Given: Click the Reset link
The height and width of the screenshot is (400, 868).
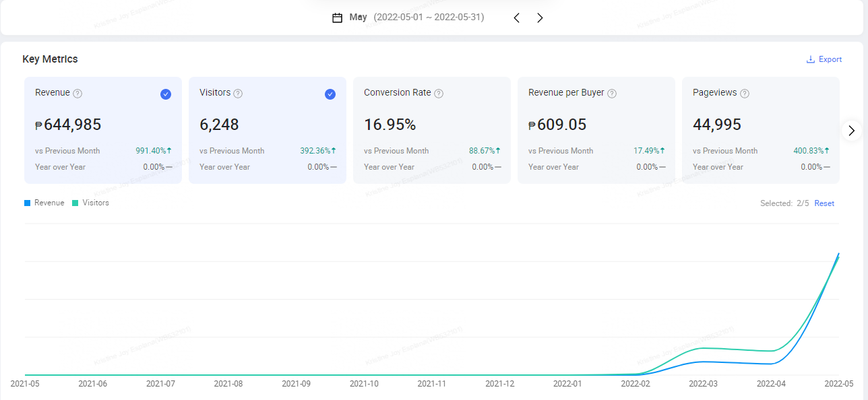Looking at the screenshot, I should (824, 203).
